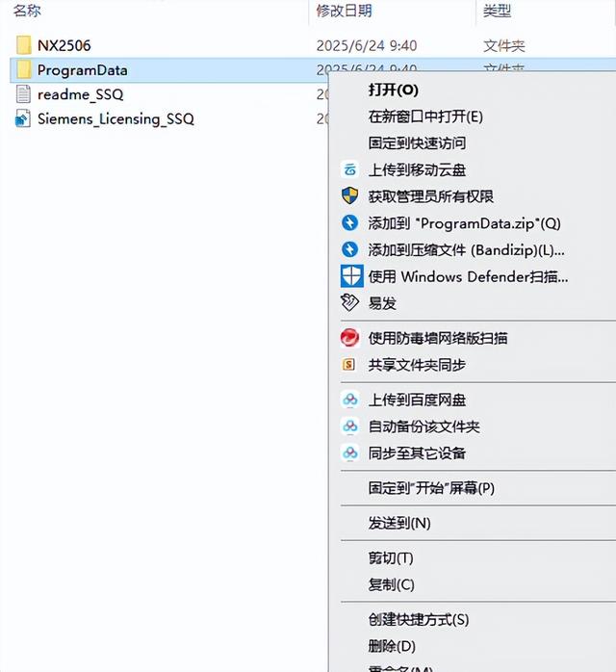Screen dimensions: 616x672
Task: Select 添加到 "ProgramData.zip"(Q)
Action: point(464,222)
